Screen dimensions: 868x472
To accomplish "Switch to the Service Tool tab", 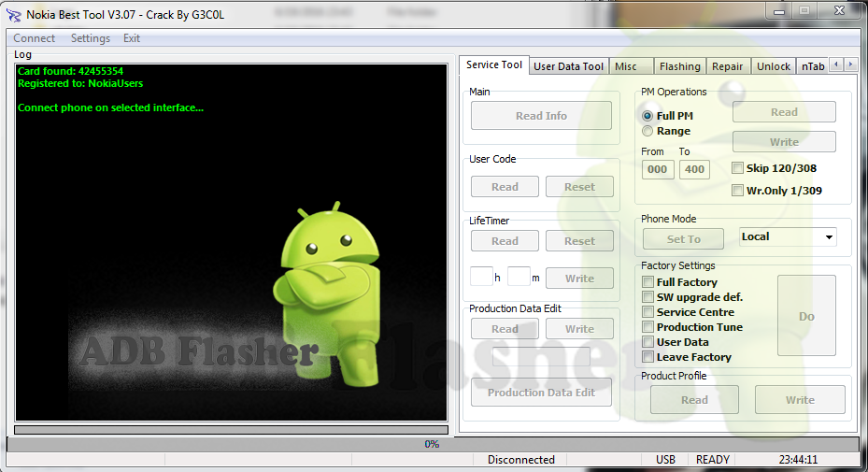I will click(x=493, y=64).
